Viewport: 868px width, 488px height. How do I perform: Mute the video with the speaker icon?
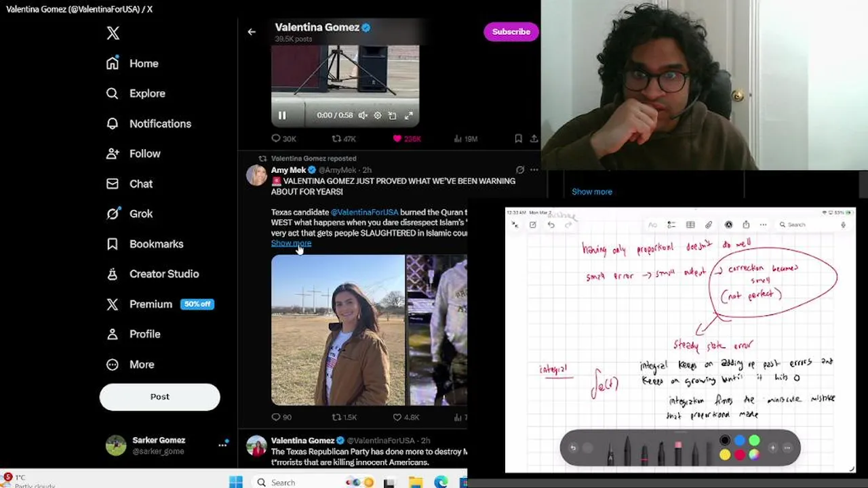pyautogui.click(x=363, y=116)
